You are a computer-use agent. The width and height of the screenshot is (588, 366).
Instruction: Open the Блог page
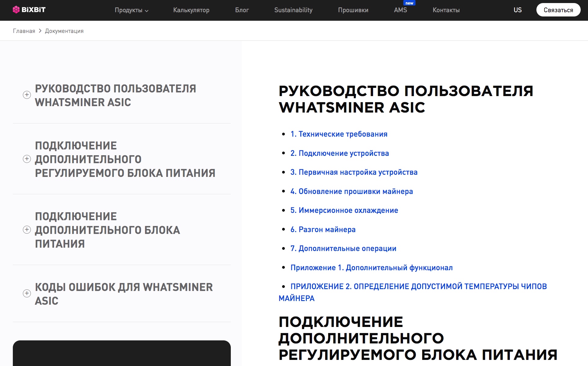click(x=242, y=10)
